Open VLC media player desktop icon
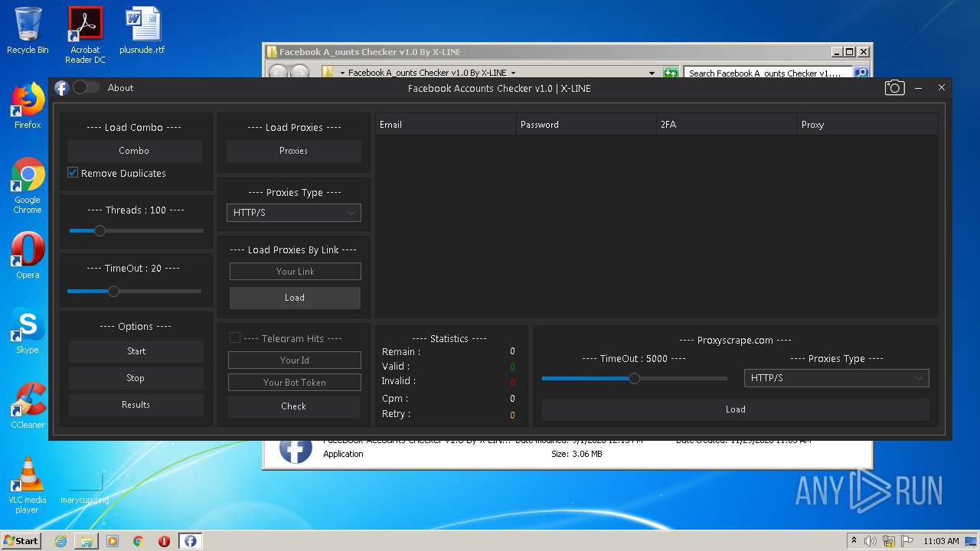980x551 pixels. tap(28, 485)
